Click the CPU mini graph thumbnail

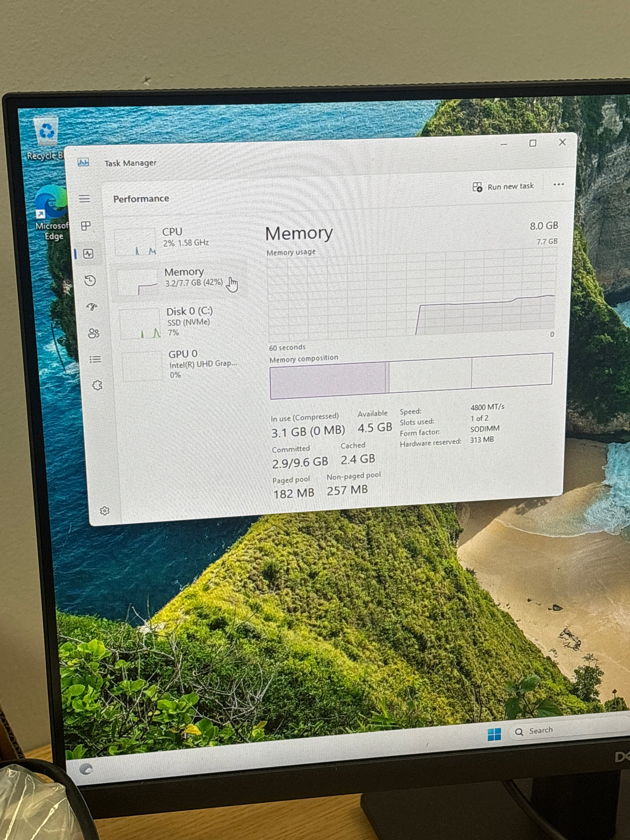tap(135, 241)
